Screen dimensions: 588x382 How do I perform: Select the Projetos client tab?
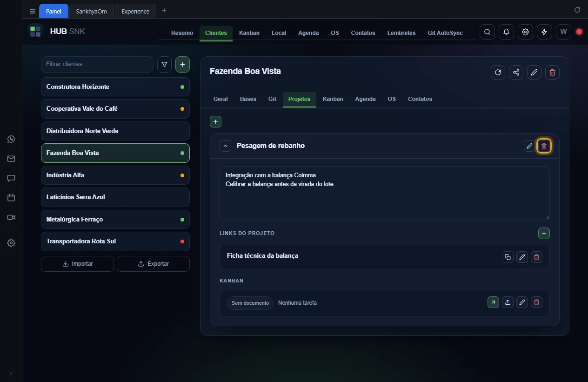pos(299,99)
